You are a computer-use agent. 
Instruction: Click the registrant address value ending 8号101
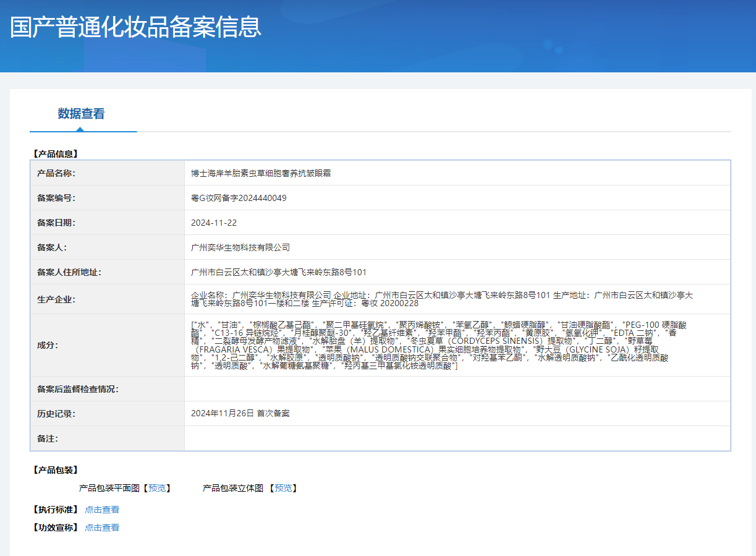pos(279,272)
